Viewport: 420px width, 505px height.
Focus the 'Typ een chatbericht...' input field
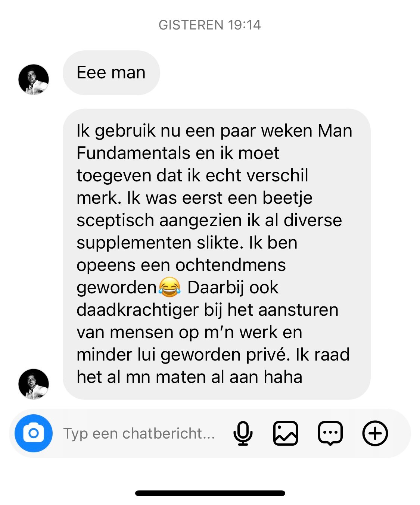(139, 433)
